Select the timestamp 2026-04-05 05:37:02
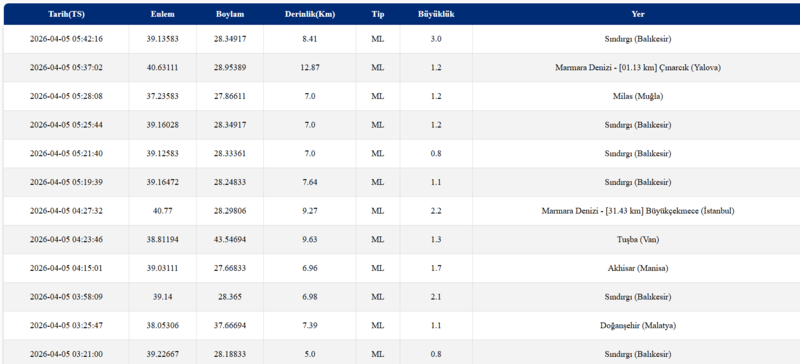The width and height of the screenshot is (800, 364). click(66, 67)
